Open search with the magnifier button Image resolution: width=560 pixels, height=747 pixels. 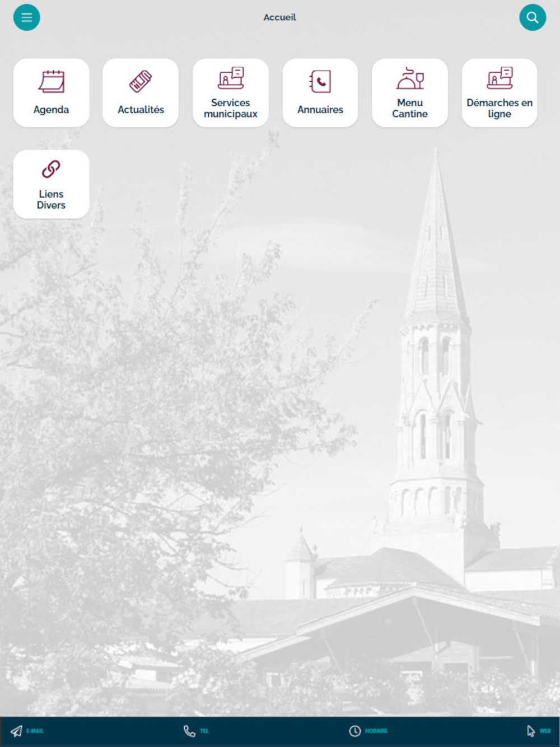pos(533,17)
